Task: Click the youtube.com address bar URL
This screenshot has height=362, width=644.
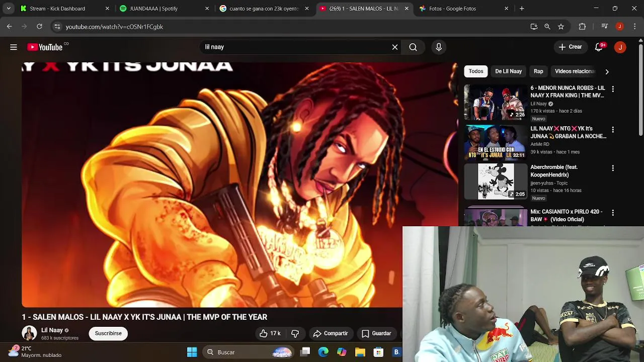Action: tap(114, 27)
